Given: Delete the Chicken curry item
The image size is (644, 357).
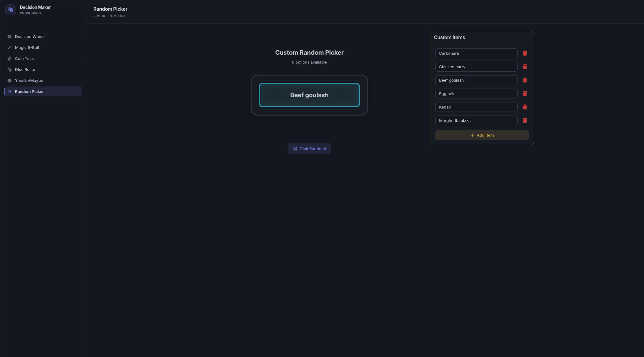Looking at the screenshot, I should tap(525, 67).
